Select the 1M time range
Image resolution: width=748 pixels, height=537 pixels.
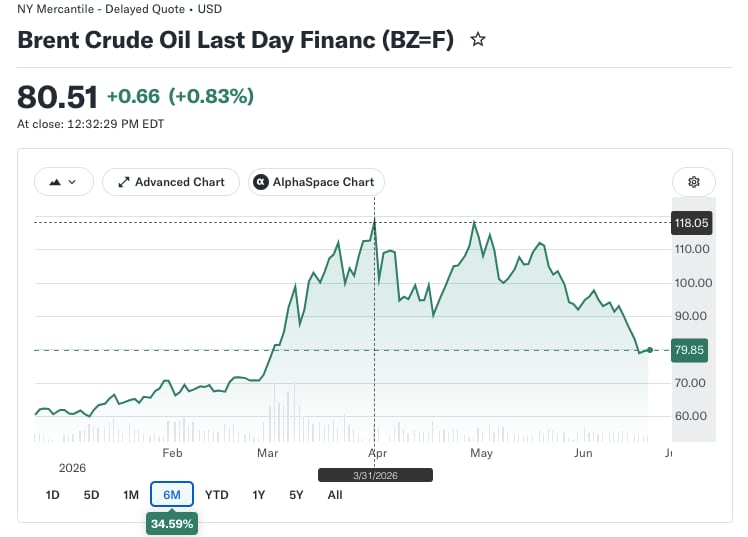(x=131, y=495)
